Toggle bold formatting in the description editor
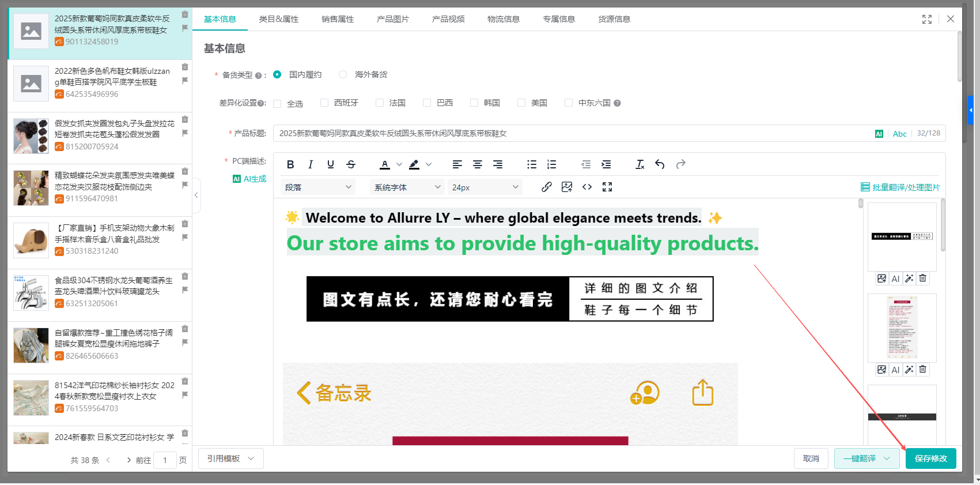Image resolution: width=980 pixels, height=485 pixels. [290, 164]
